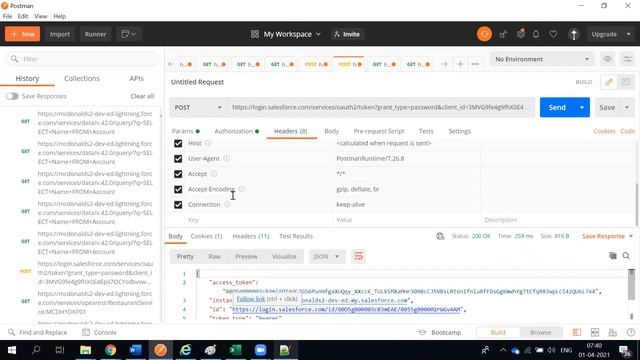Click the network globe icon near Status
The width and height of the screenshot is (640, 360).
pos(440,236)
